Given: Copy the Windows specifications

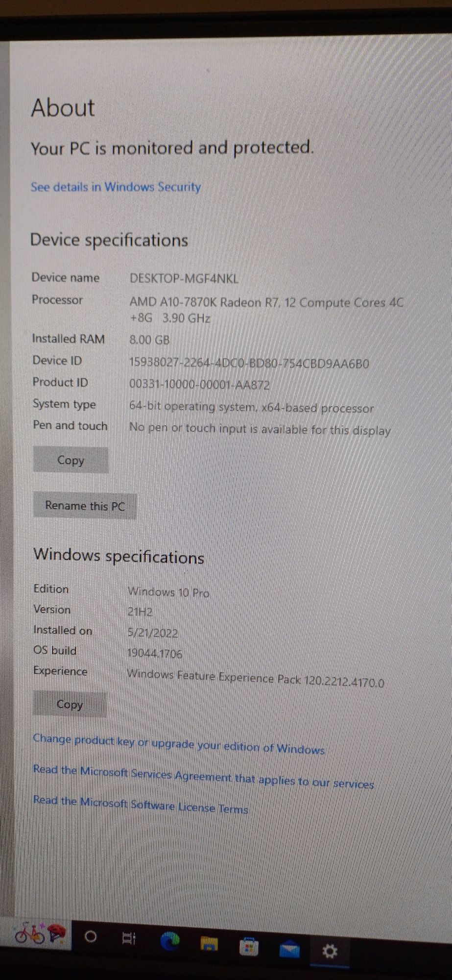Looking at the screenshot, I should (x=70, y=704).
